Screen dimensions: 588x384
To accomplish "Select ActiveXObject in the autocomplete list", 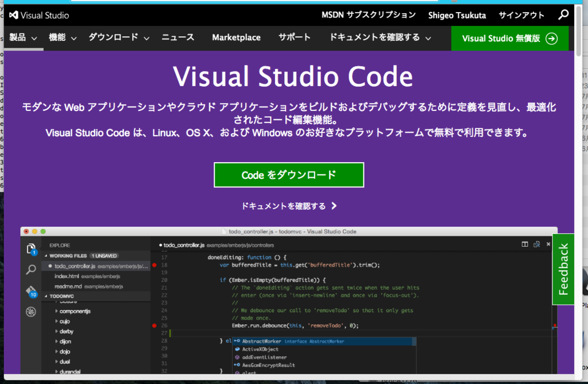I will pos(324,349).
